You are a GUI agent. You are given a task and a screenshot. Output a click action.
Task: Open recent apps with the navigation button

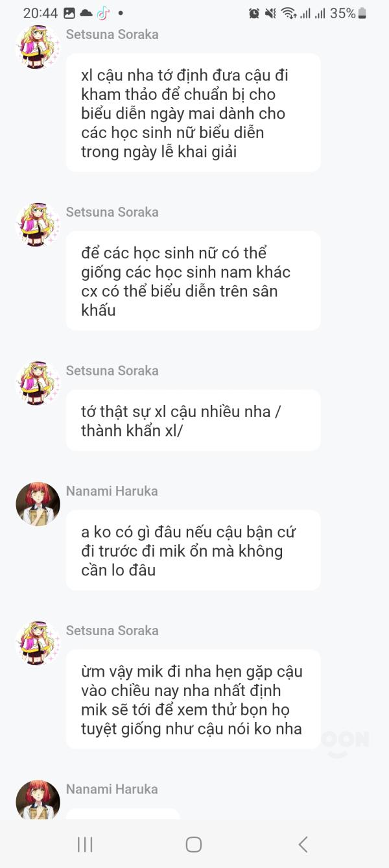pos(85,844)
